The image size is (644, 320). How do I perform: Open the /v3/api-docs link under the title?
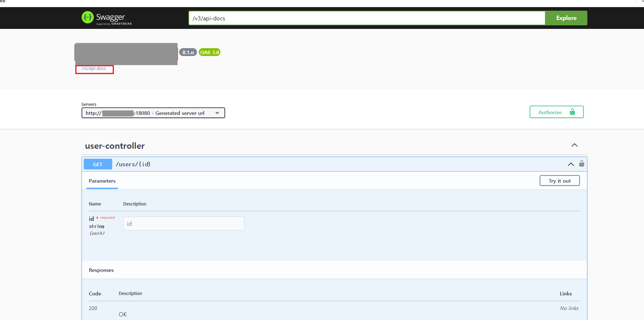pos(94,68)
